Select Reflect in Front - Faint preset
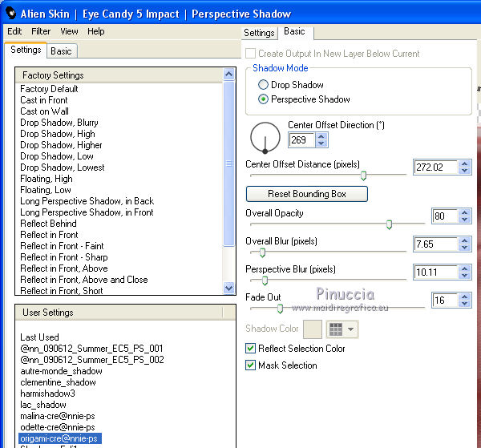Screen dimensions: 481x448 62,246
